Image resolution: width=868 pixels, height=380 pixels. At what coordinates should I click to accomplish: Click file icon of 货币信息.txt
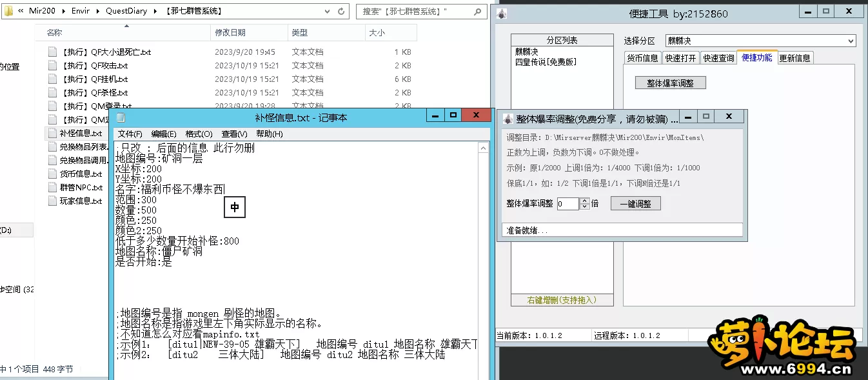53,174
